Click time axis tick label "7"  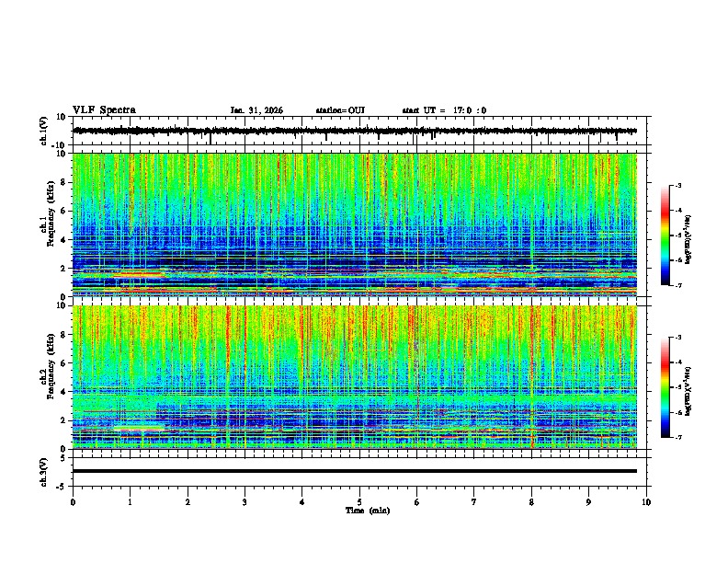tap(474, 502)
